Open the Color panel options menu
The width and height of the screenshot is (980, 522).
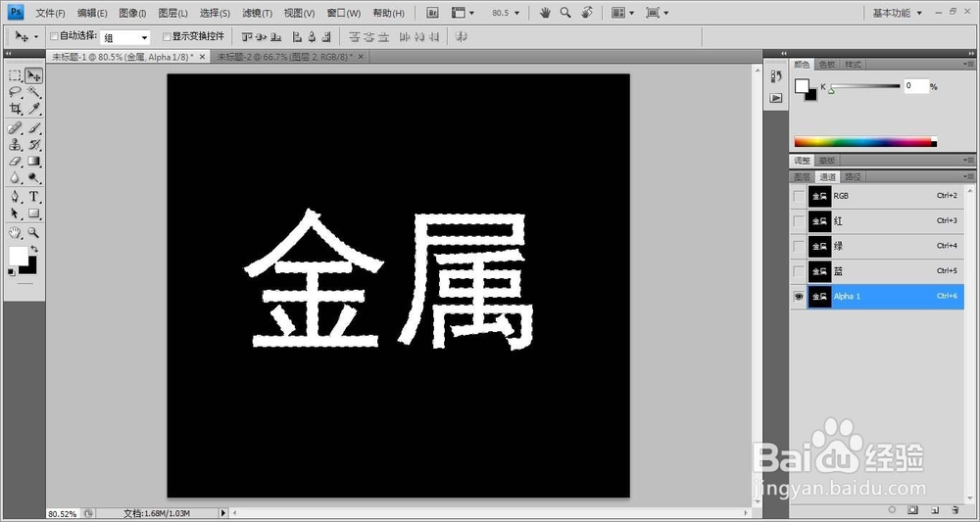tap(967, 65)
